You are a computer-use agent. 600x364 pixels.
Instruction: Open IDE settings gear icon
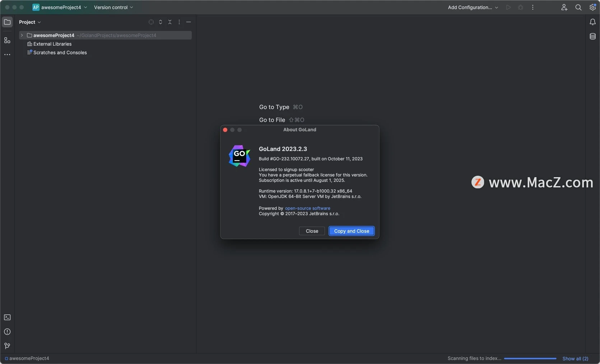pyautogui.click(x=592, y=7)
